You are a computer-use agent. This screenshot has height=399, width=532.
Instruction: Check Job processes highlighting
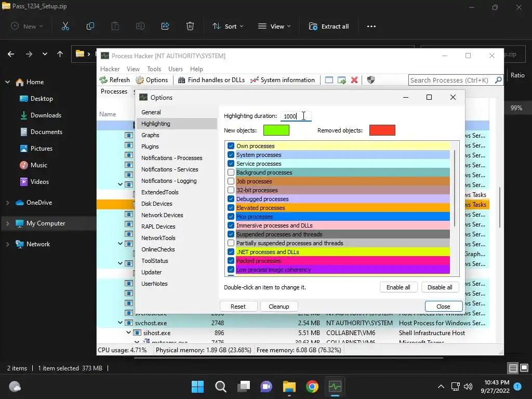click(231, 181)
